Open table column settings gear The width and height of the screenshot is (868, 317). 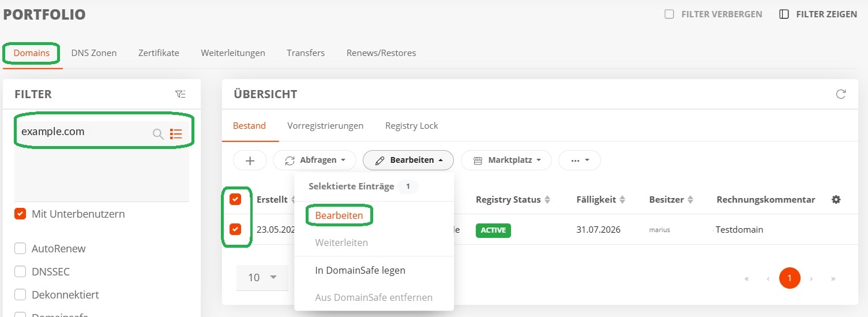coord(836,199)
